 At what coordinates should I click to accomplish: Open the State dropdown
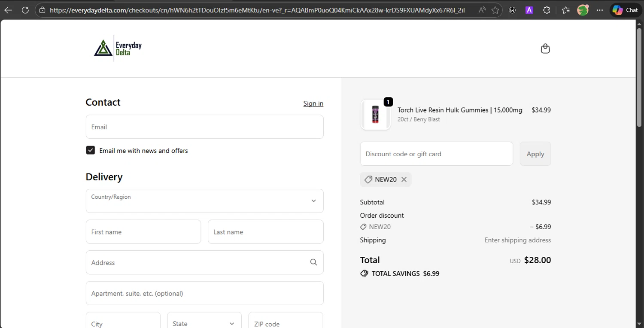pyautogui.click(x=204, y=320)
